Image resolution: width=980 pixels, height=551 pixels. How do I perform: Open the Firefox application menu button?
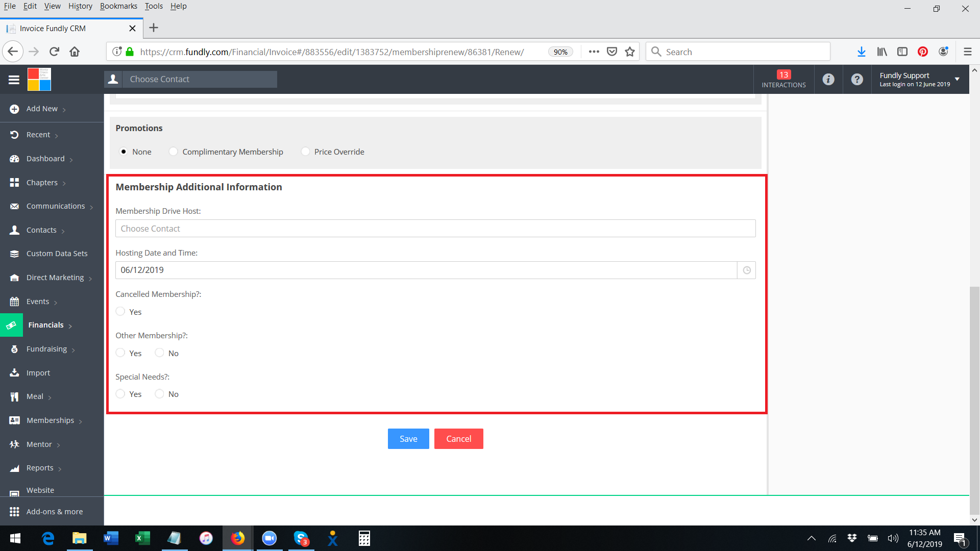[x=967, y=52]
